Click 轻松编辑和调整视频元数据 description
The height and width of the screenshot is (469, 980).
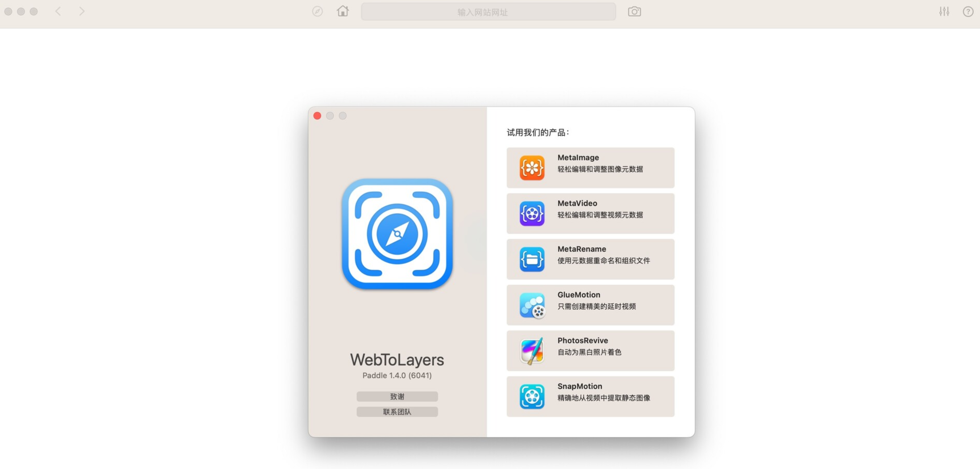click(x=600, y=215)
